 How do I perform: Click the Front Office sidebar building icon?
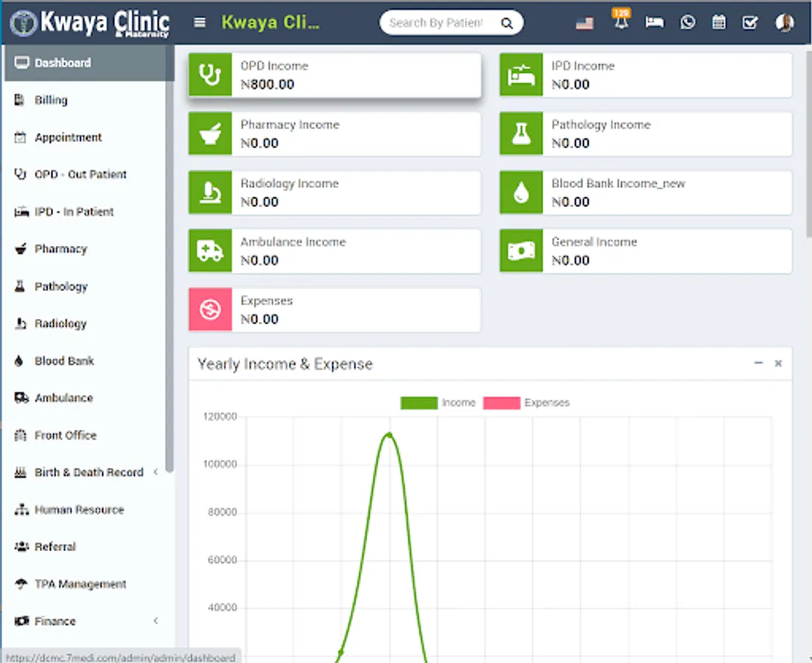click(20, 435)
